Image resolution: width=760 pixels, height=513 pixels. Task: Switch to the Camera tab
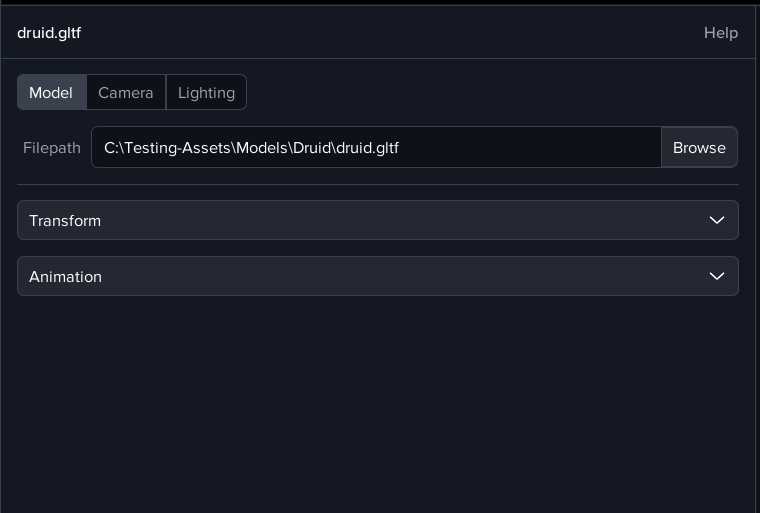click(x=126, y=93)
